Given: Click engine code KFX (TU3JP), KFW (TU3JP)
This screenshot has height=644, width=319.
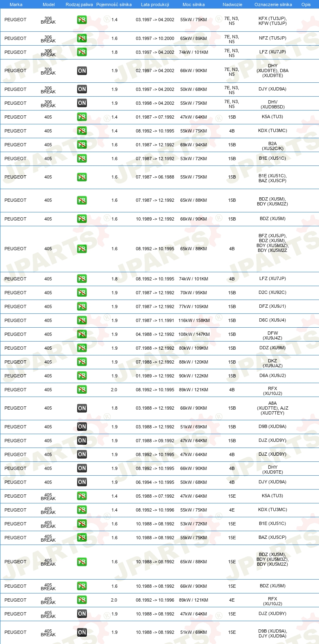Looking at the screenshot, I should pos(272,21).
